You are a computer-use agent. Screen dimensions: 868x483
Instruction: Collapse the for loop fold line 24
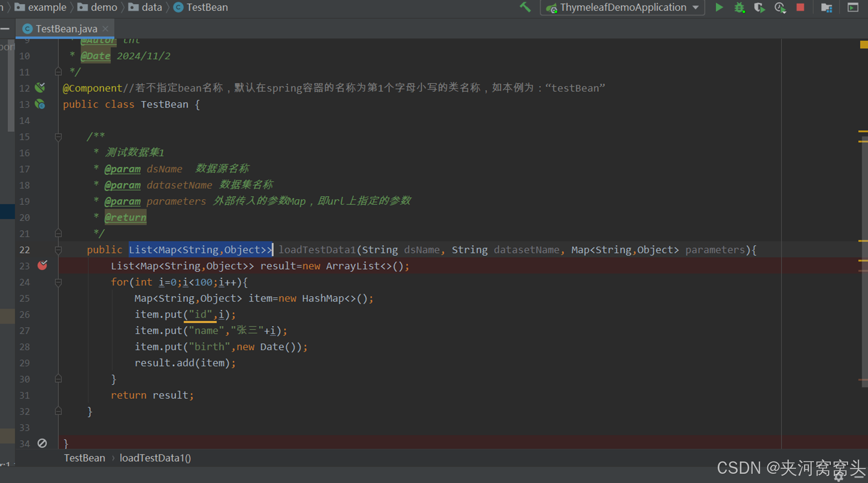coord(58,283)
